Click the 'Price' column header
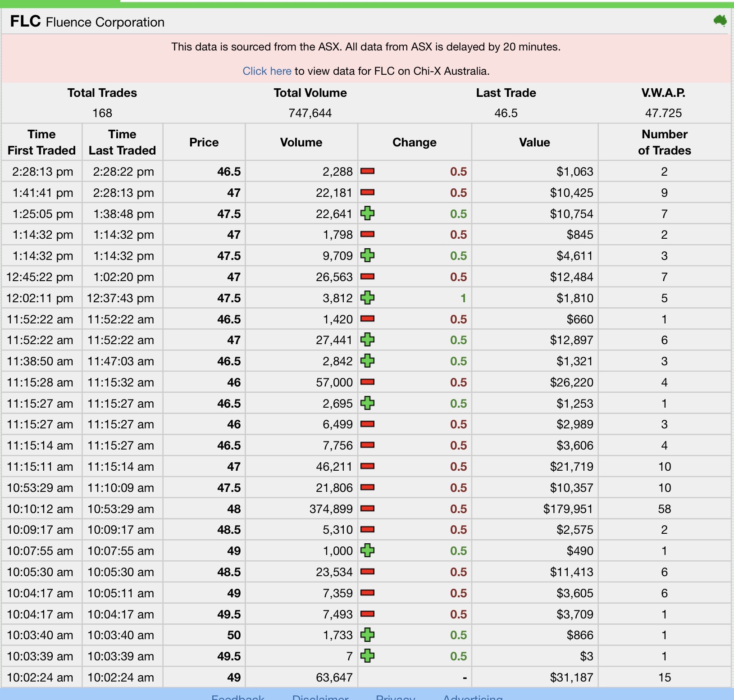The height and width of the screenshot is (700, 734). tap(204, 142)
